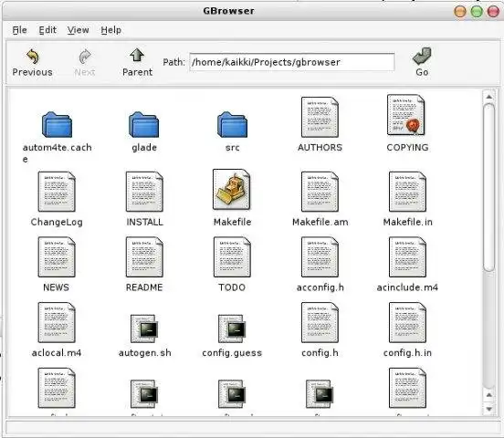Click the 'Makefile.am' file name label
The height and width of the screenshot is (438, 504).
320,222
